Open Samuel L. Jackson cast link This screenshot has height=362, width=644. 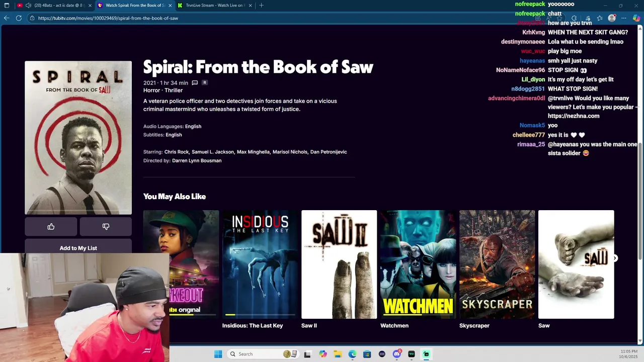pyautogui.click(x=212, y=152)
